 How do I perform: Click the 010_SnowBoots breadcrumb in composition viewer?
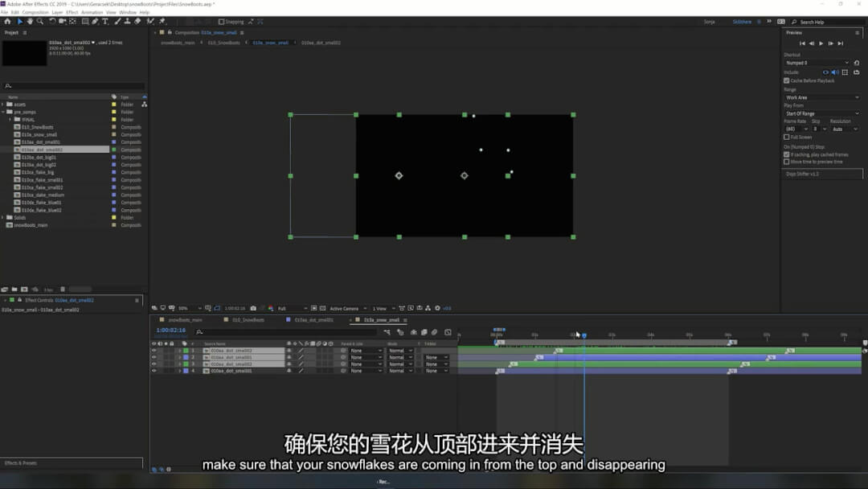pyautogui.click(x=223, y=43)
